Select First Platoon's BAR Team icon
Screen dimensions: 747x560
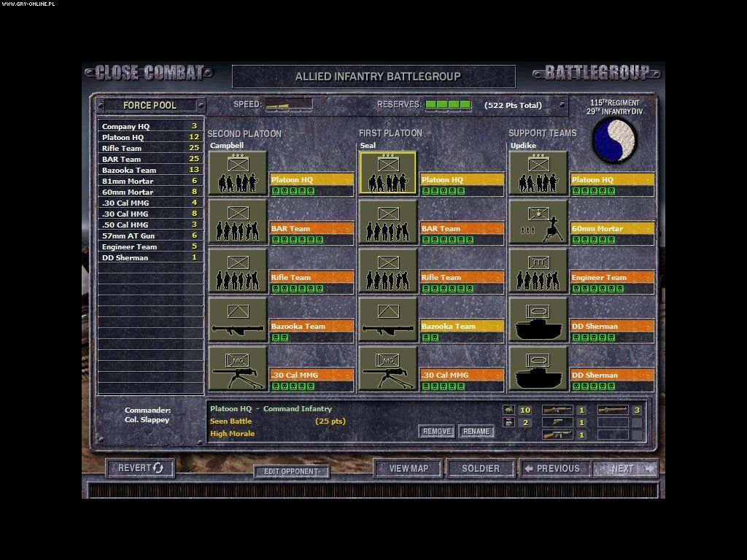[388, 222]
